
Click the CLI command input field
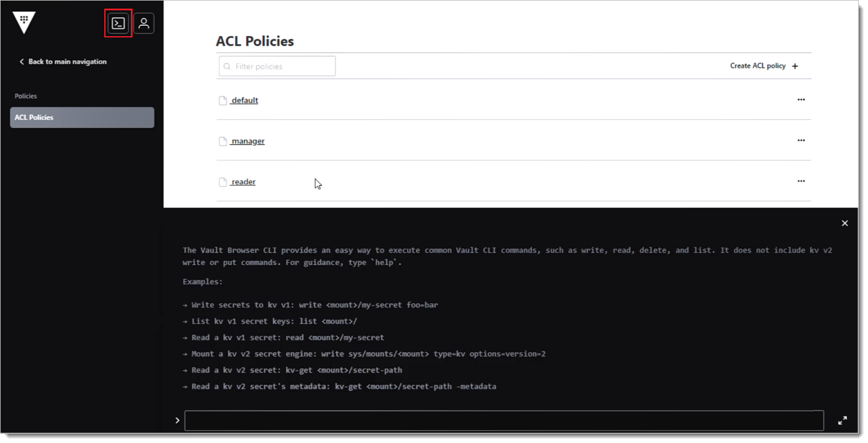(504, 420)
